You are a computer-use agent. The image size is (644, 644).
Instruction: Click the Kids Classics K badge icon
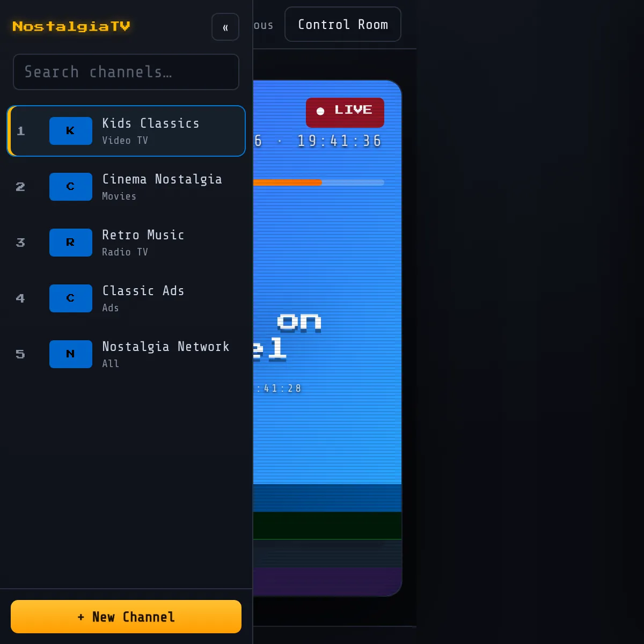[x=71, y=131]
